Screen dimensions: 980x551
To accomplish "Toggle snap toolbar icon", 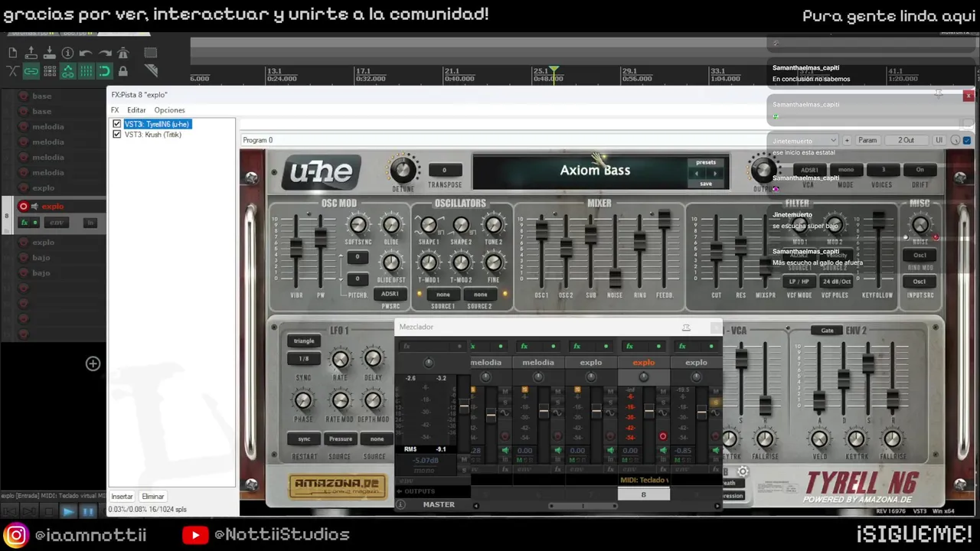I will pos(104,71).
